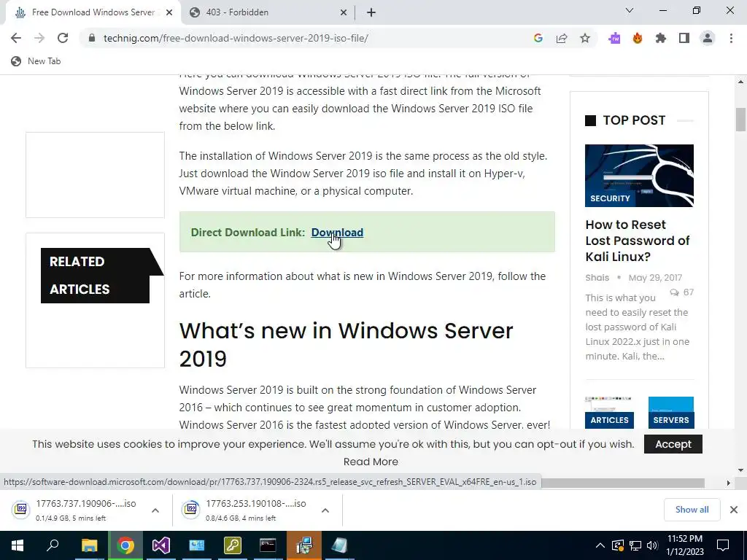The width and height of the screenshot is (747, 560).
Task: Open the New Tab bookmark
Action: pos(36,61)
